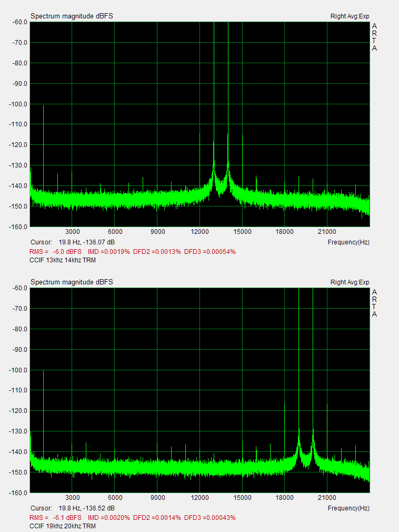This screenshot has height=532, width=399.
Task: Click the -100.0 y-axis label of 13khz 14khz plot
Action: 18,104
